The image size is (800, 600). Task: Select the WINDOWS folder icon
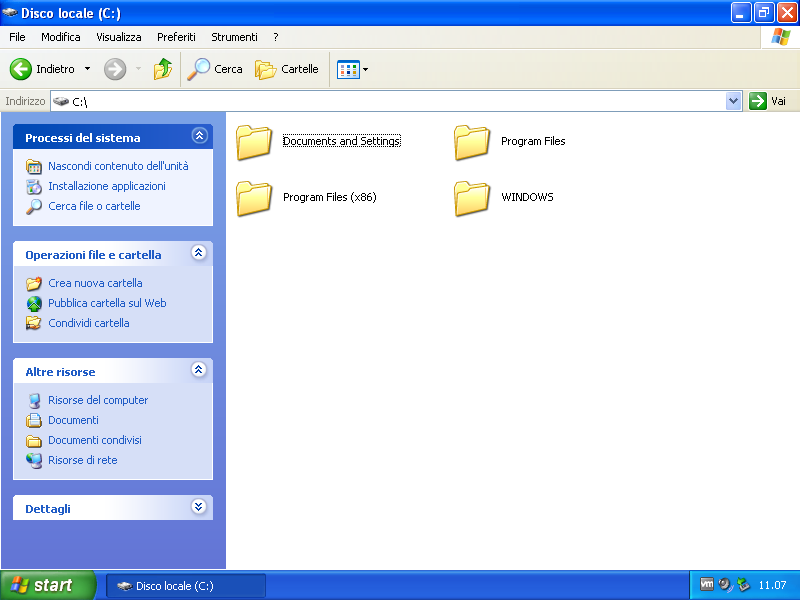471,198
